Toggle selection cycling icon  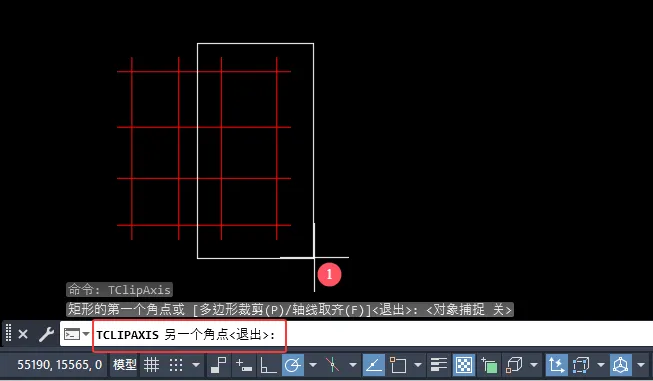tap(489, 365)
